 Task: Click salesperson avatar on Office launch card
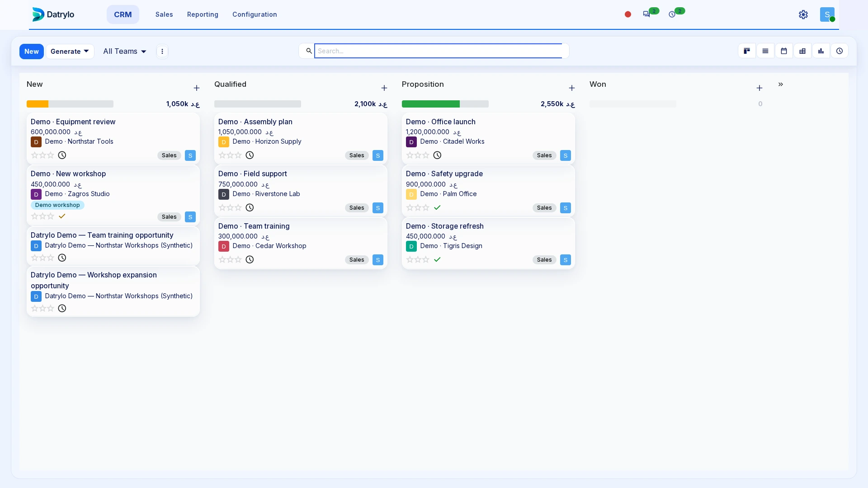566,156
